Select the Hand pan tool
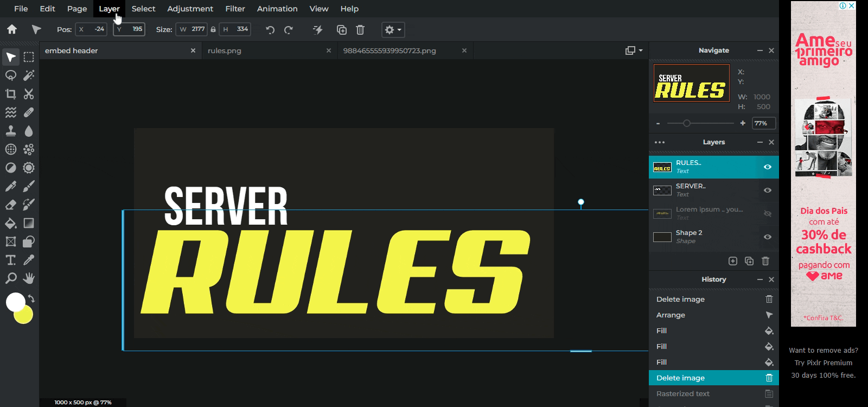The image size is (868, 407). (x=29, y=278)
